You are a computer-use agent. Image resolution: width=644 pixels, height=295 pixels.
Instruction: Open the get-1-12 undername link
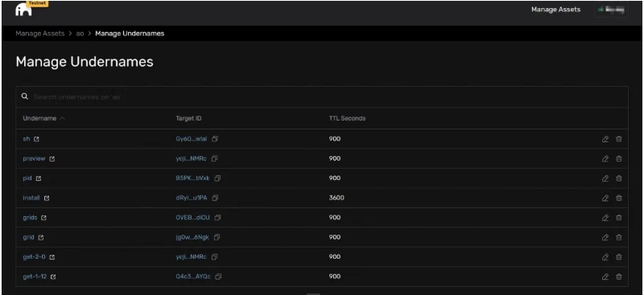pyautogui.click(x=35, y=277)
